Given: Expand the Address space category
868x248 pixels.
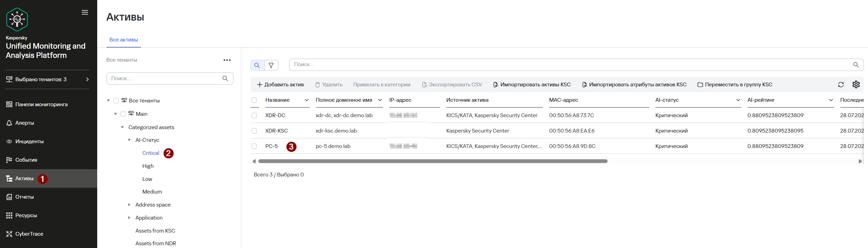Looking at the screenshot, I should point(129,204).
